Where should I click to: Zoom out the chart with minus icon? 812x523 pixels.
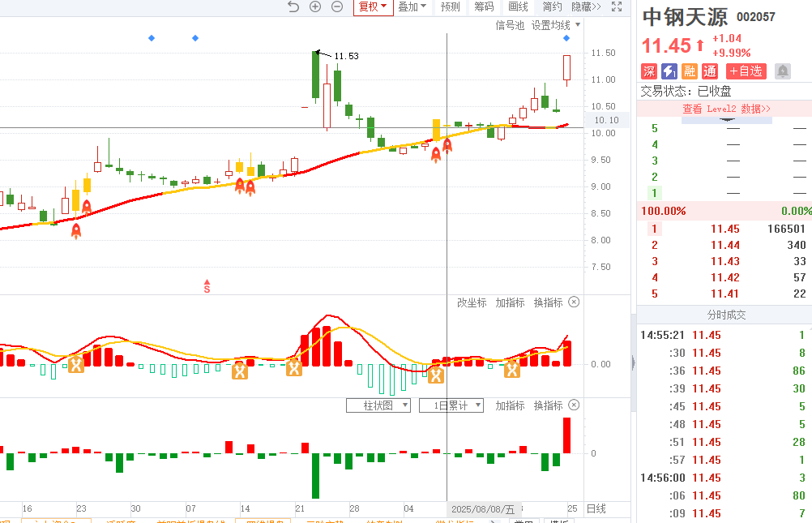coord(337,6)
